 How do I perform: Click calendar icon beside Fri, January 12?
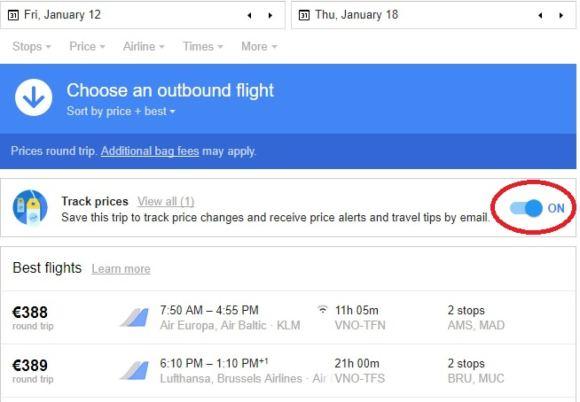[x=13, y=15]
